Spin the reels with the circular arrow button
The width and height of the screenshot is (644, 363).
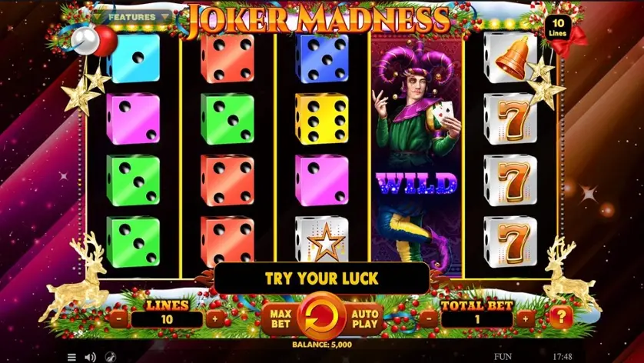321,317
